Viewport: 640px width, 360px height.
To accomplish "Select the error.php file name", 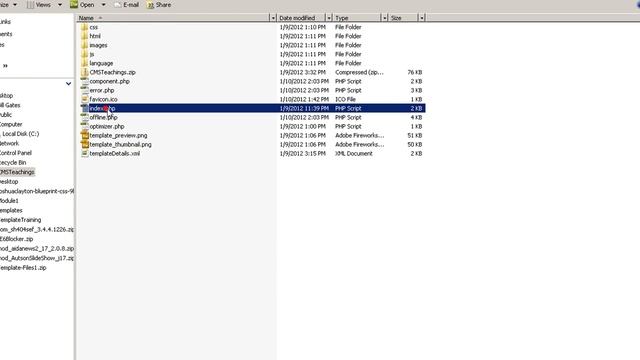I will pyautogui.click(x=102, y=90).
